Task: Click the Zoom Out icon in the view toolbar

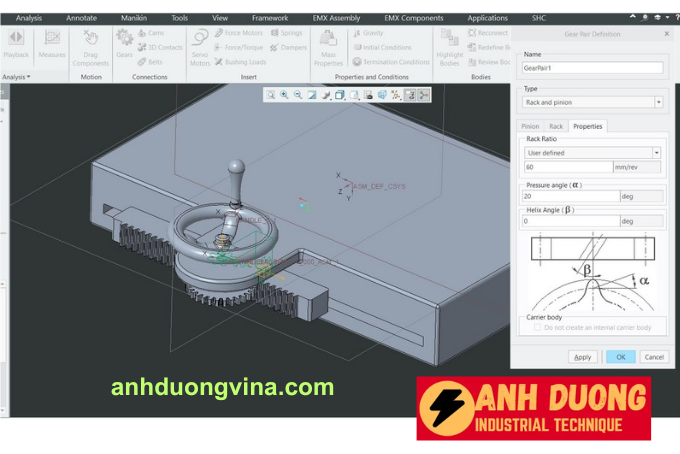Action: (298, 95)
